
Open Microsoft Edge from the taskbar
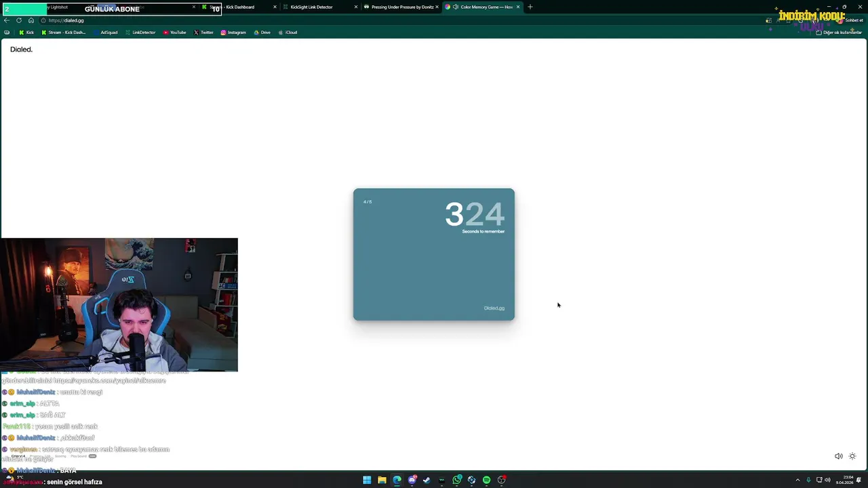coord(397,480)
